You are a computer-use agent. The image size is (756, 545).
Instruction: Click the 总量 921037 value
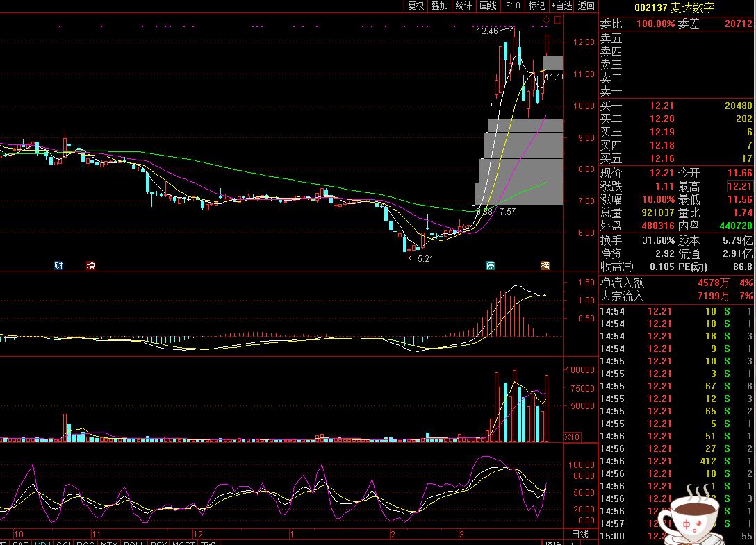[657, 212]
